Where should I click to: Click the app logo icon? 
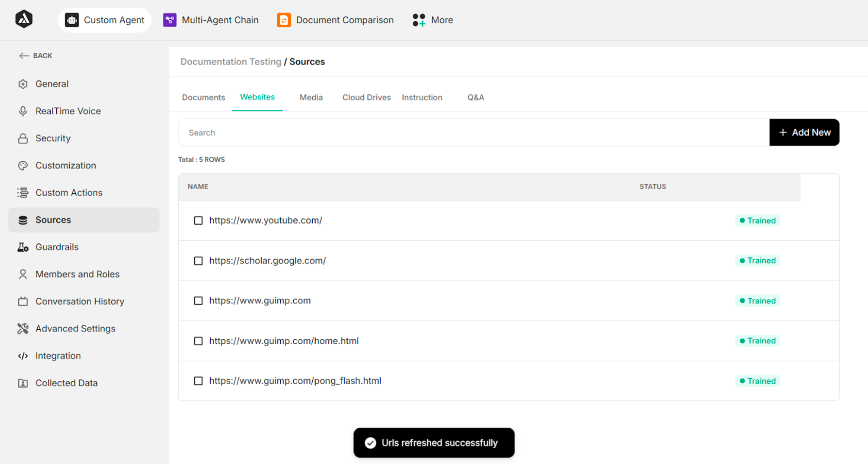(x=24, y=19)
